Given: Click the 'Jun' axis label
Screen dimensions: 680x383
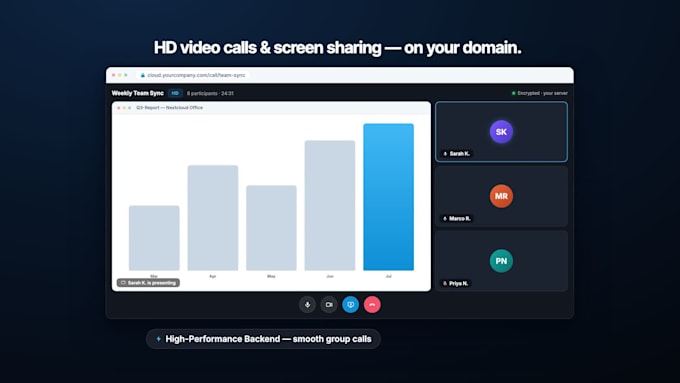Looking at the screenshot, I should click(x=330, y=276).
